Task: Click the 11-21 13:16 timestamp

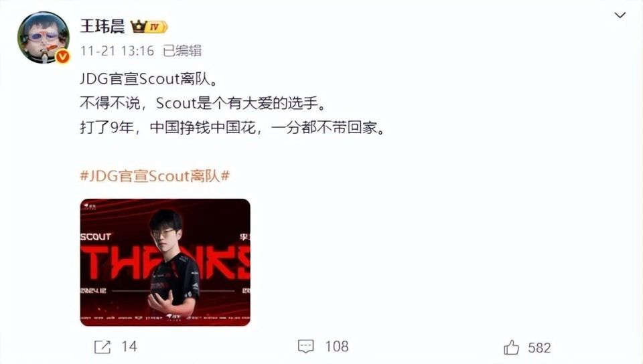Action: 117,51
